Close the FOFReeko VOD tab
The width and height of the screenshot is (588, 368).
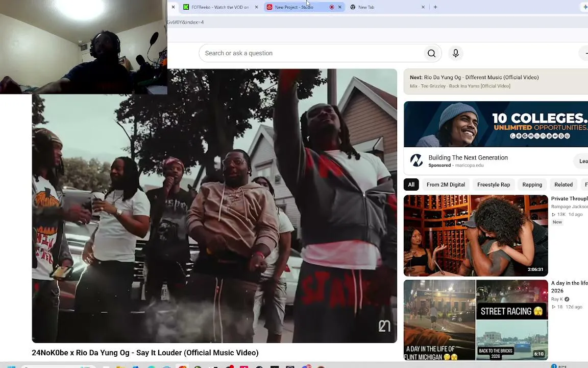[257, 7]
